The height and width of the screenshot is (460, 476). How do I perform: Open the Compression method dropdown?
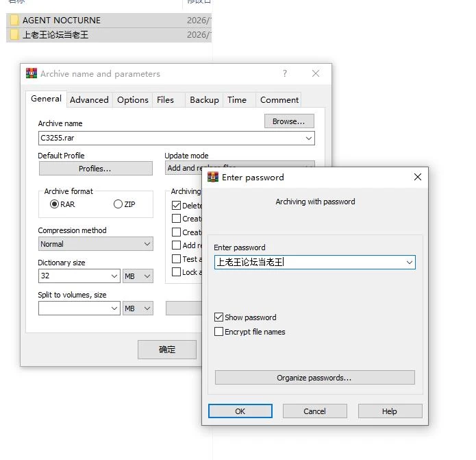pos(96,244)
